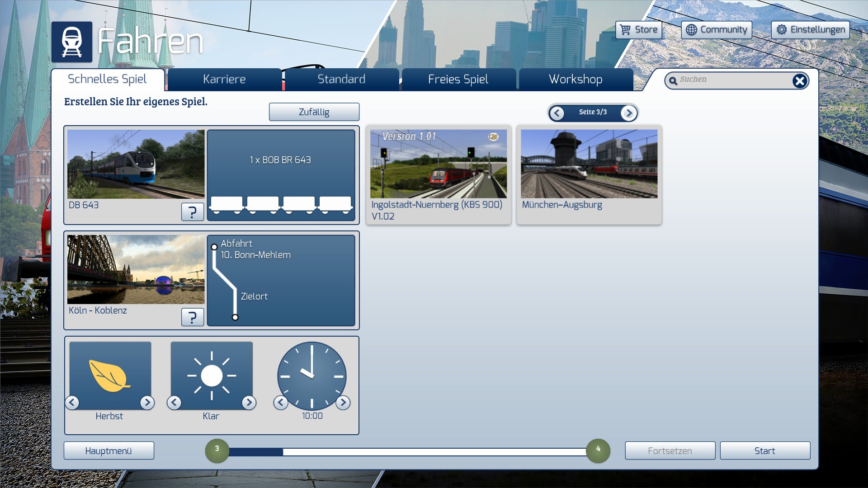Viewport: 868px width, 488px height.
Task: Advance the time past 10:00
Action: coord(343,402)
